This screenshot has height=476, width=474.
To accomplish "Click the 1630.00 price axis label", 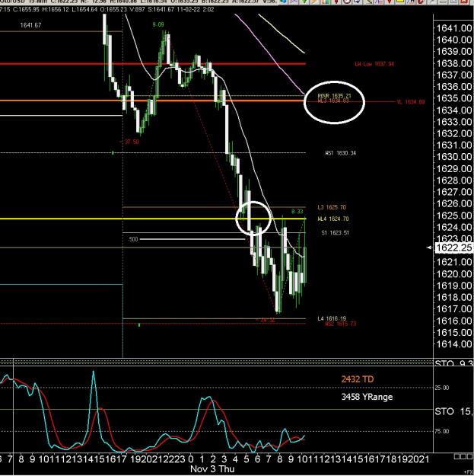I will 453,157.
